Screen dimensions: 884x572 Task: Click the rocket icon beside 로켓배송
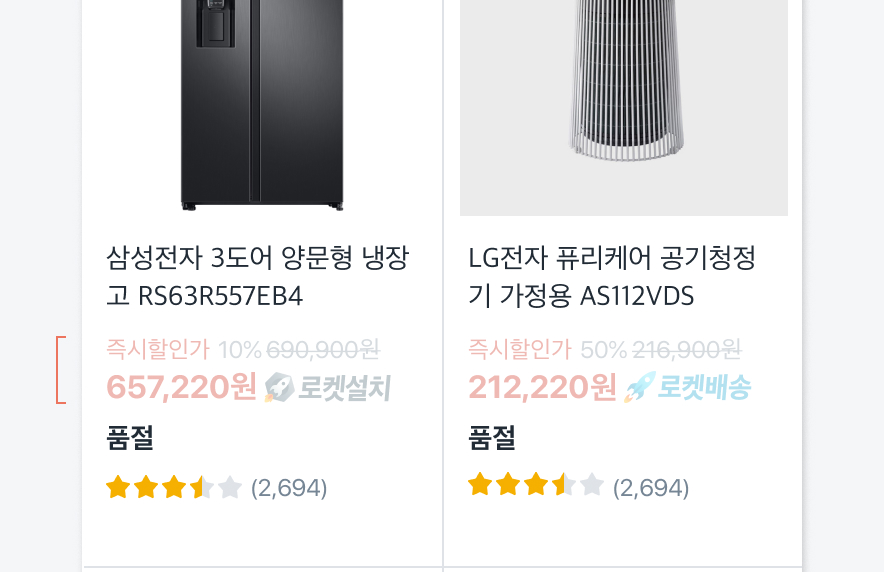point(639,388)
